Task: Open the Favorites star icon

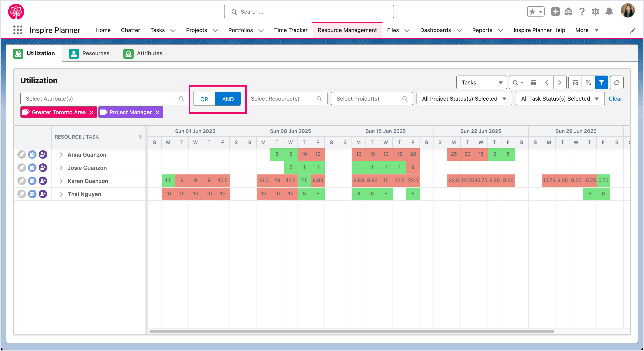Action: pyautogui.click(x=532, y=11)
